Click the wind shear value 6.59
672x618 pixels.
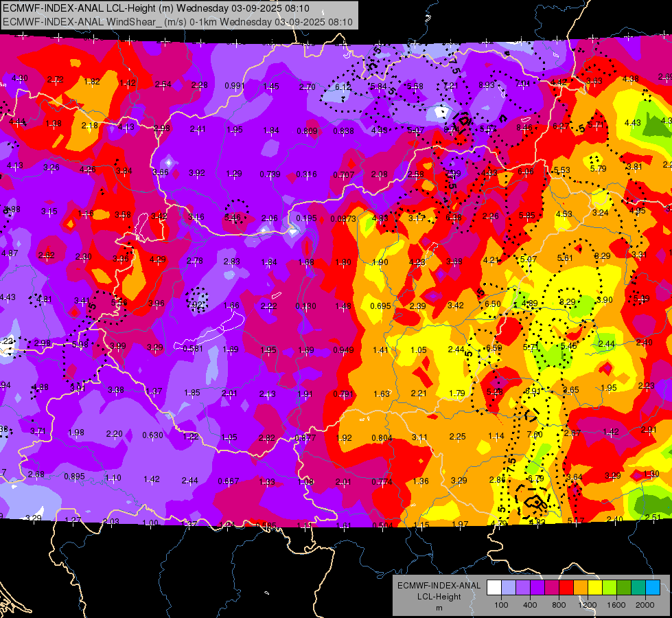pos(494,348)
